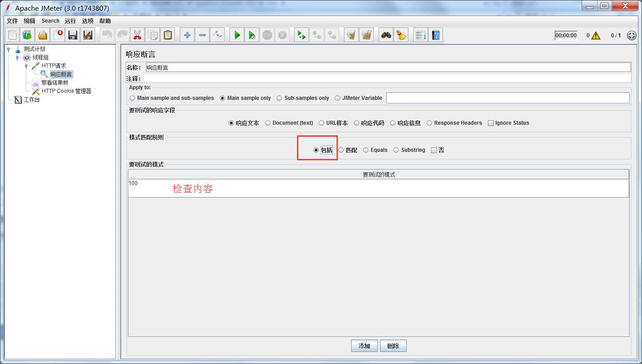The height and width of the screenshot is (364, 642).
Task: Select Sub-samples only radio
Action: pos(303,98)
